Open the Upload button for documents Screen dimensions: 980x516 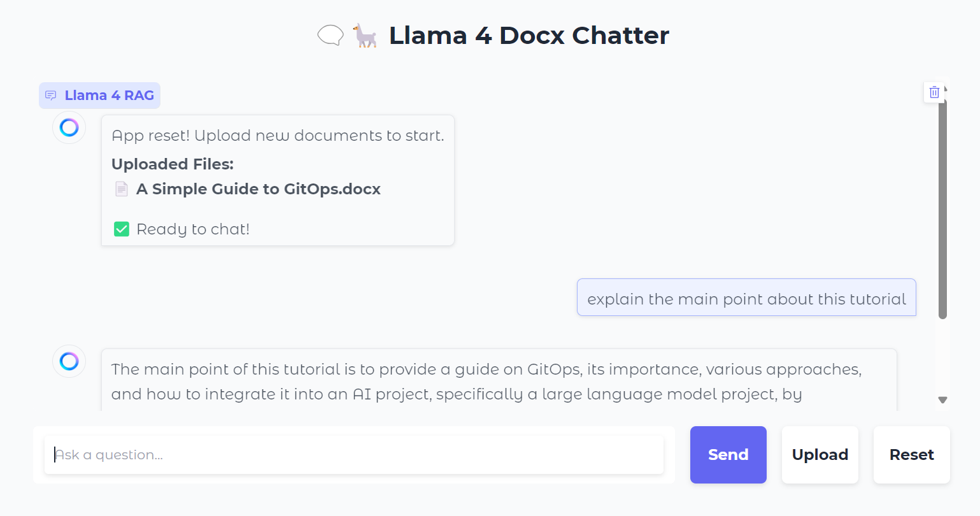[x=820, y=455]
